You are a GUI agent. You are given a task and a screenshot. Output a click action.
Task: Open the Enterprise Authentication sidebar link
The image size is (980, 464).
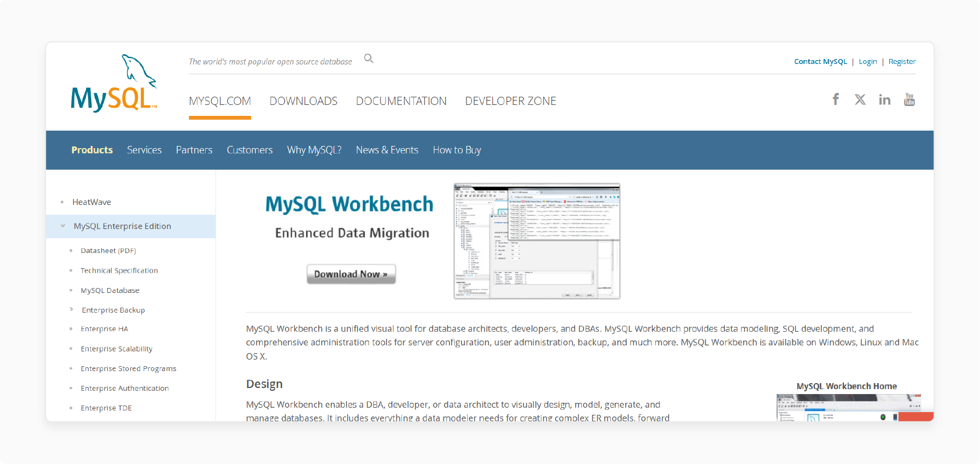pos(125,388)
